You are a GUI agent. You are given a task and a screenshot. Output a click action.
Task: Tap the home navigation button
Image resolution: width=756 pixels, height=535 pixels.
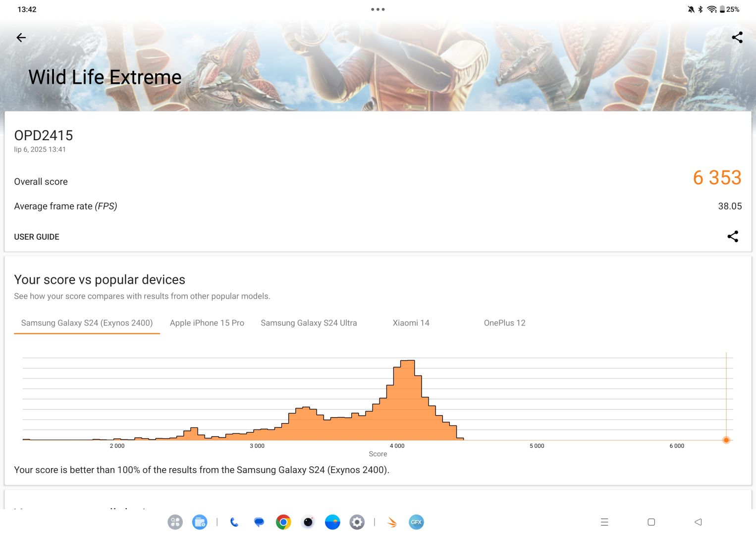click(x=651, y=522)
